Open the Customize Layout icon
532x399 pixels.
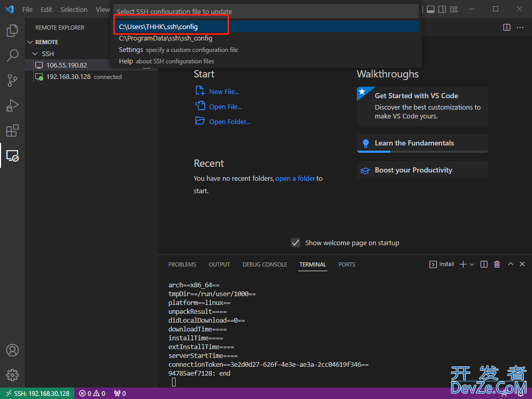coord(454,9)
